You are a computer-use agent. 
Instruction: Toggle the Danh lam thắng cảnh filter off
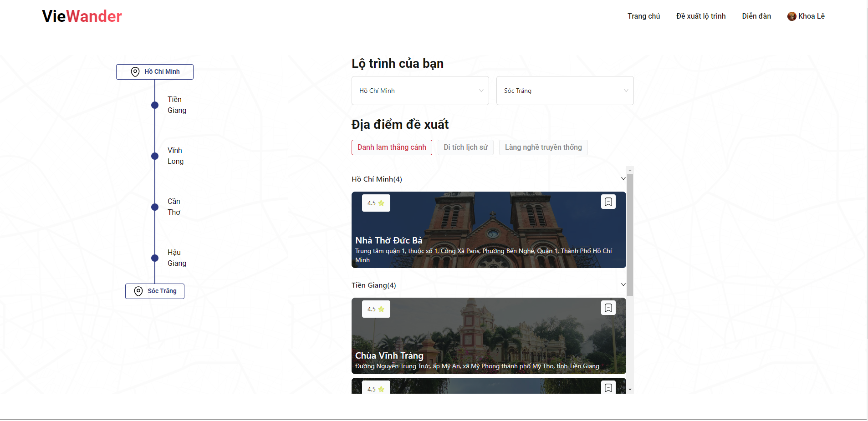tap(392, 147)
